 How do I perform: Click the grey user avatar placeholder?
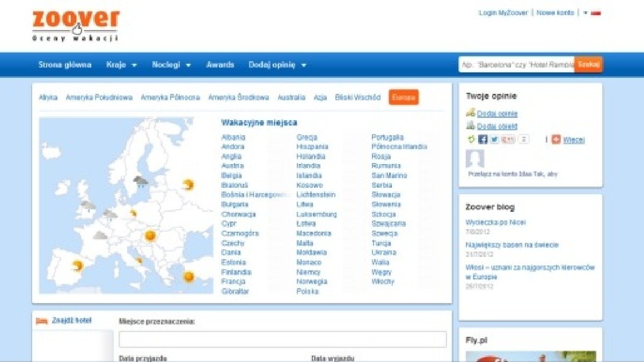pos(475,159)
